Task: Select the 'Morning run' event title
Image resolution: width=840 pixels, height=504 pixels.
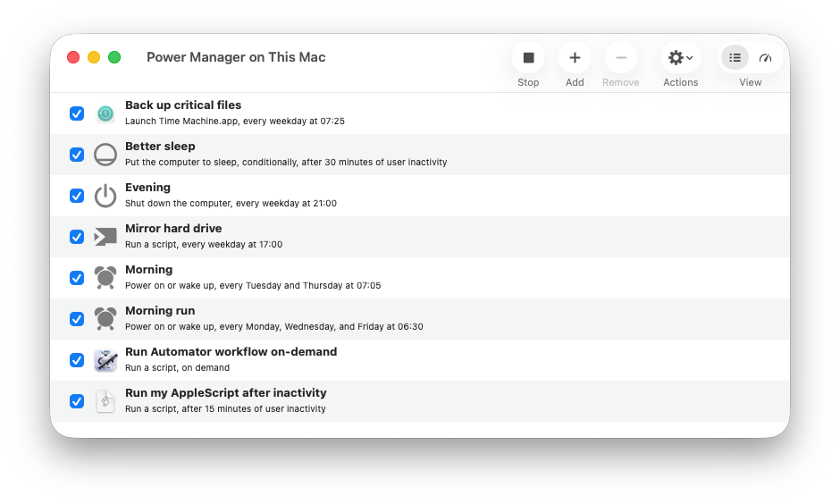Action: click(x=160, y=311)
